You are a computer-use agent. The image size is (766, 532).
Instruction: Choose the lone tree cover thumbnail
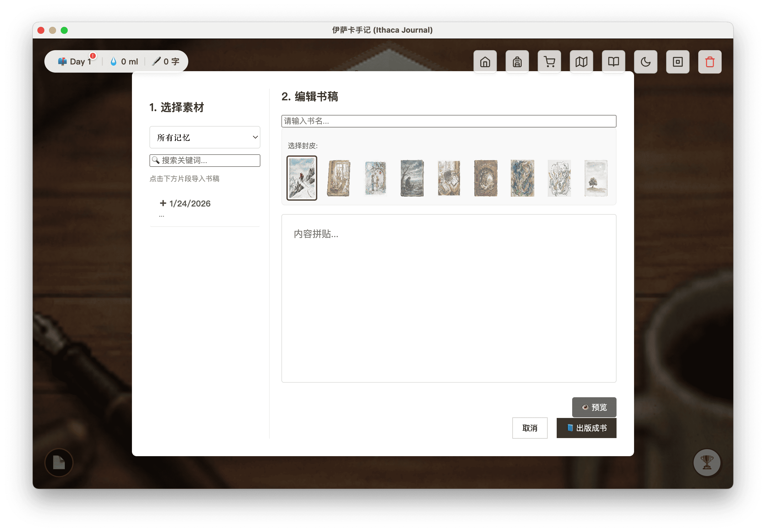click(x=596, y=178)
